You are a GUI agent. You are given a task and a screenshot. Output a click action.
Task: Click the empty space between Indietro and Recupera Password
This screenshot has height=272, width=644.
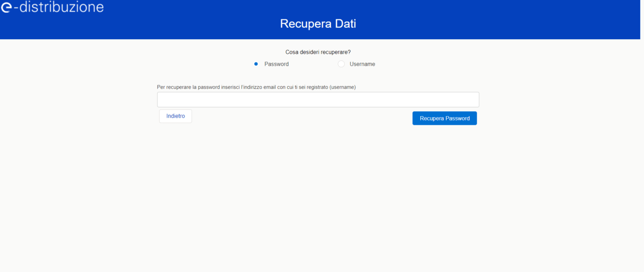coord(301,117)
